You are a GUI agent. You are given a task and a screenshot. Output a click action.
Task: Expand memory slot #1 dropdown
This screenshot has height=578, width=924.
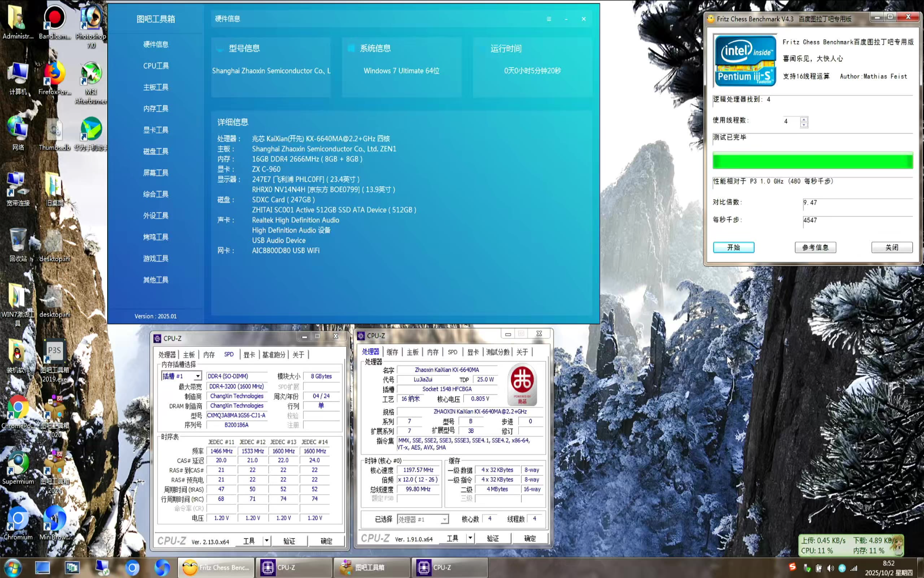click(x=198, y=376)
